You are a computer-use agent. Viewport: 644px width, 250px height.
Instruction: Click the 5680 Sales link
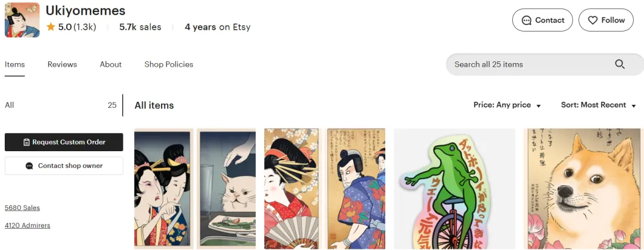pos(22,208)
